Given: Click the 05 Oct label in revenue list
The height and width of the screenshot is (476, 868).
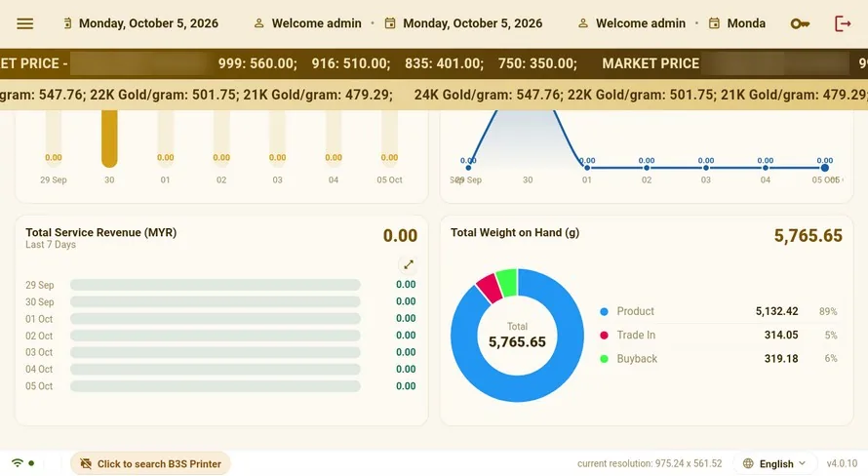Looking at the screenshot, I should pyautogui.click(x=39, y=386).
